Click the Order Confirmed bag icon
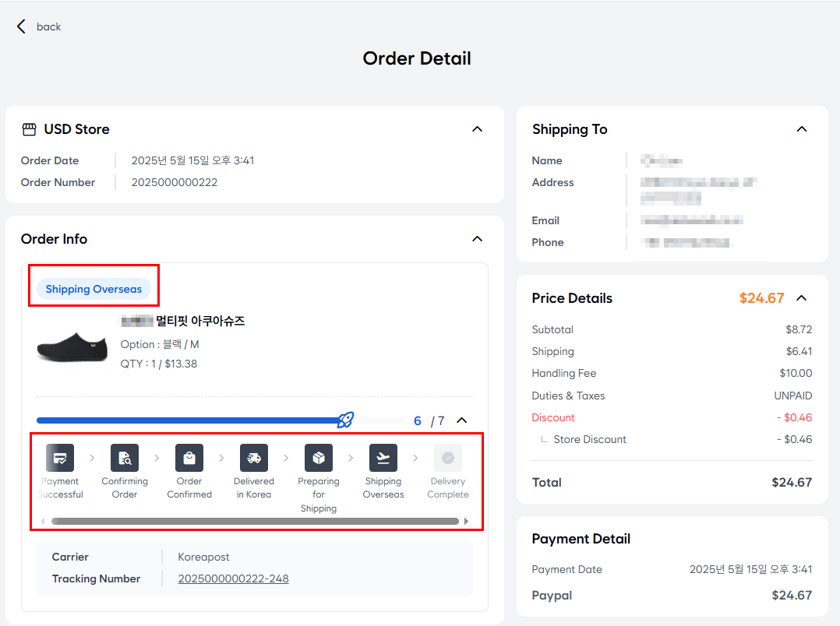Viewport: 840px width, 626px height. click(189, 458)
